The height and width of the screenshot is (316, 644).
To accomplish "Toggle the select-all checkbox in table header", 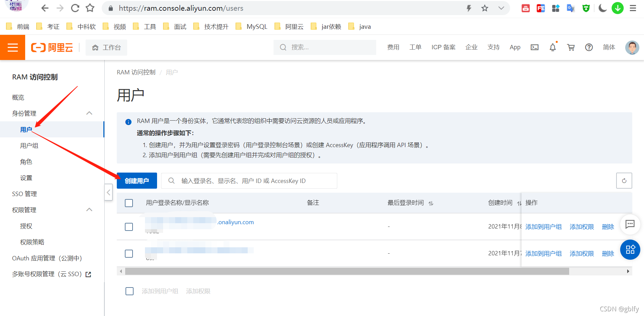I will tap(129, 203).
